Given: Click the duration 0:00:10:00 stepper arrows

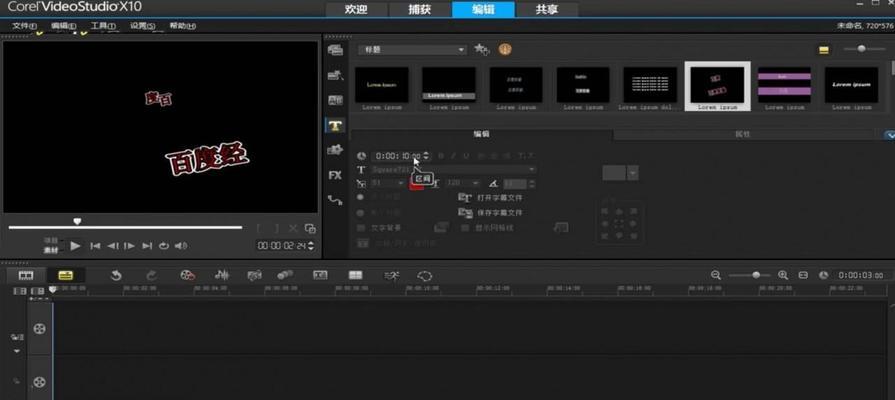Looking at the screenshot, I should pos(426,156).
